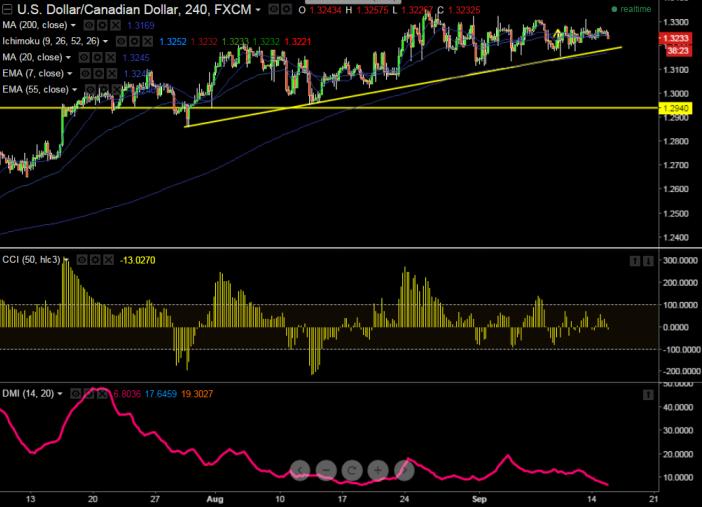Viewport: 702px width, 507px height.
Task: Click the Sep date label on time axis
Action: point(479,499)
